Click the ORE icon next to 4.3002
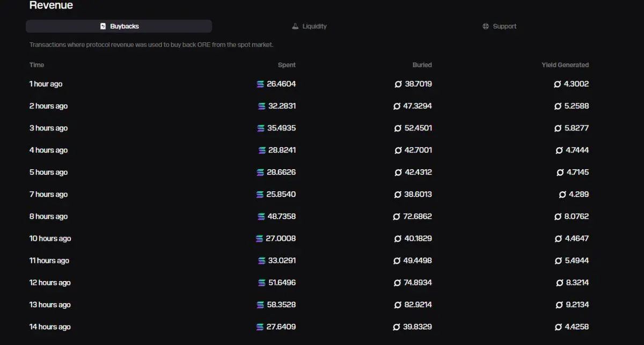The height and width of the screenshot is (345, 644). click(558, 84)
